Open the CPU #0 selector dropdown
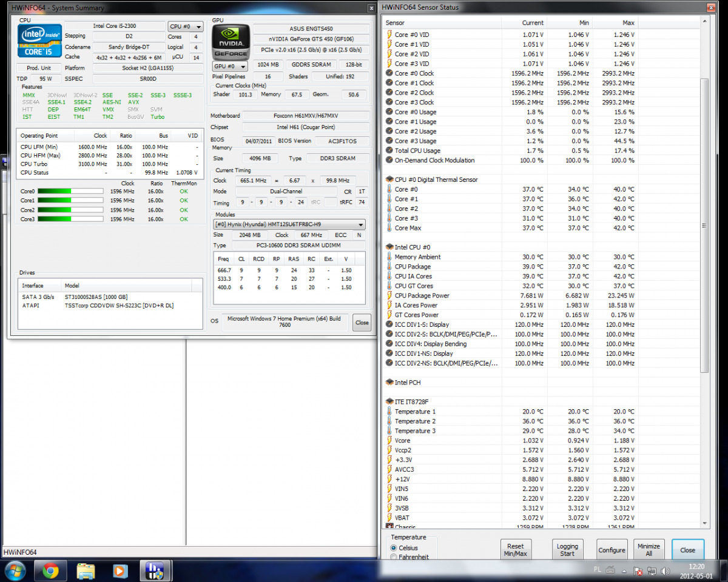 [185, 27]
